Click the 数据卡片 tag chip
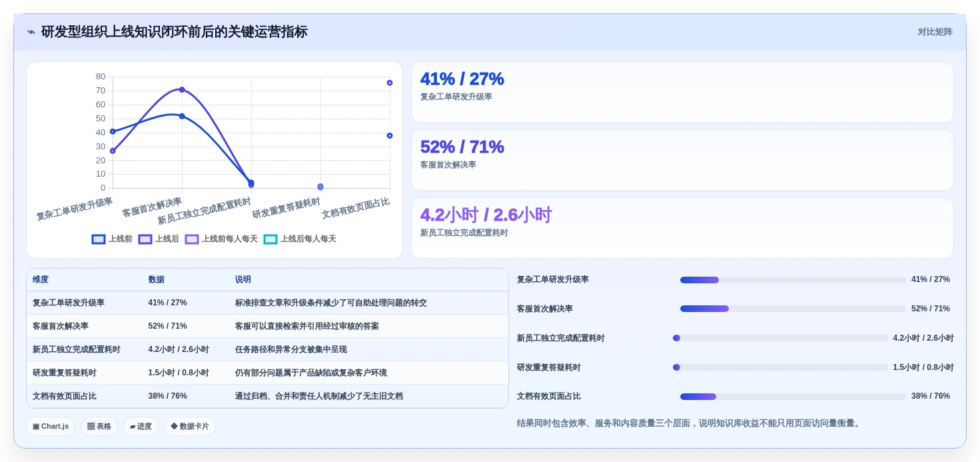Viewport: 980px width, 462px height. pyautogui.click(x=190, y=426)
